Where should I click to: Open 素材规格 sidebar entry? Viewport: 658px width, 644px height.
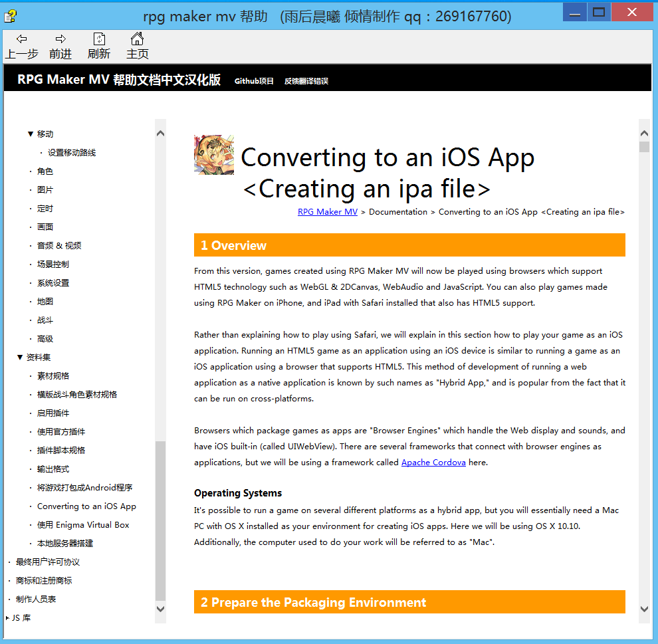tap(53, 376)
